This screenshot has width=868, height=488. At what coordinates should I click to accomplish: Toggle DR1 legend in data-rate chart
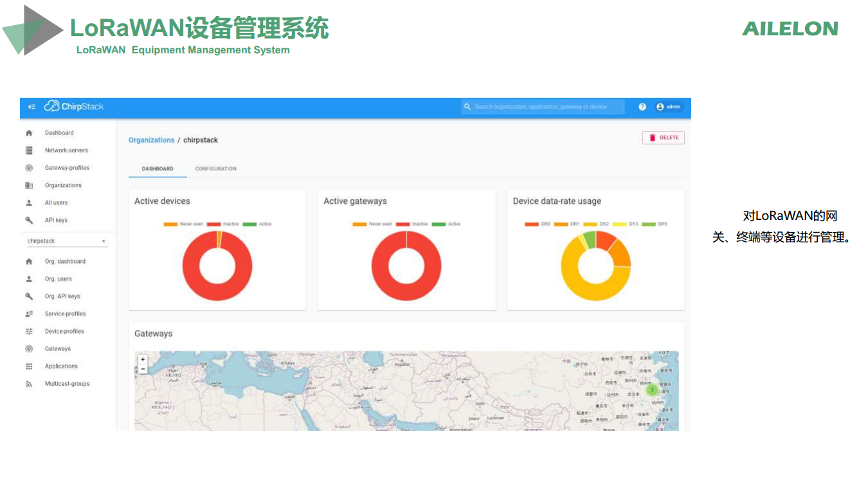[567, 224]
